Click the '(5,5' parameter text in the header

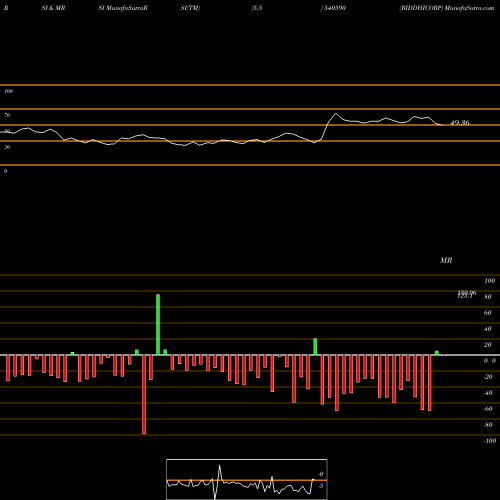(x=257, y=8)
